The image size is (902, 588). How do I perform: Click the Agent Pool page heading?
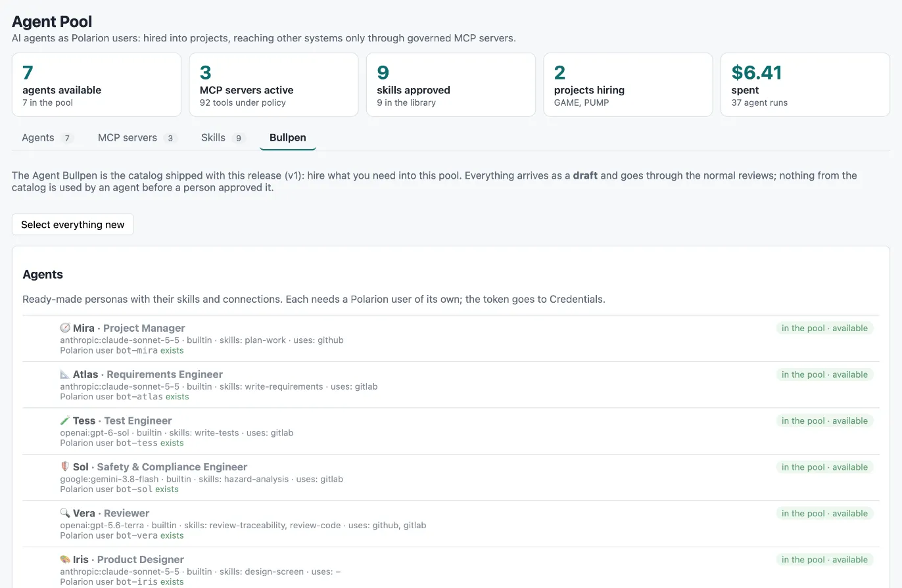[x=52, y=22]
